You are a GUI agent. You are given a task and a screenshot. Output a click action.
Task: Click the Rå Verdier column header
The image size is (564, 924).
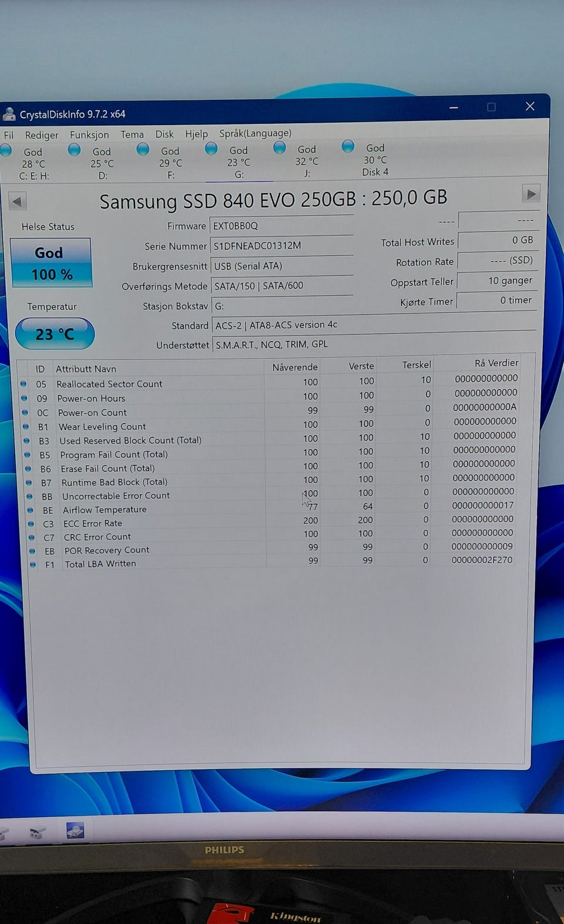pyautogui.click(x=496, y=363)
